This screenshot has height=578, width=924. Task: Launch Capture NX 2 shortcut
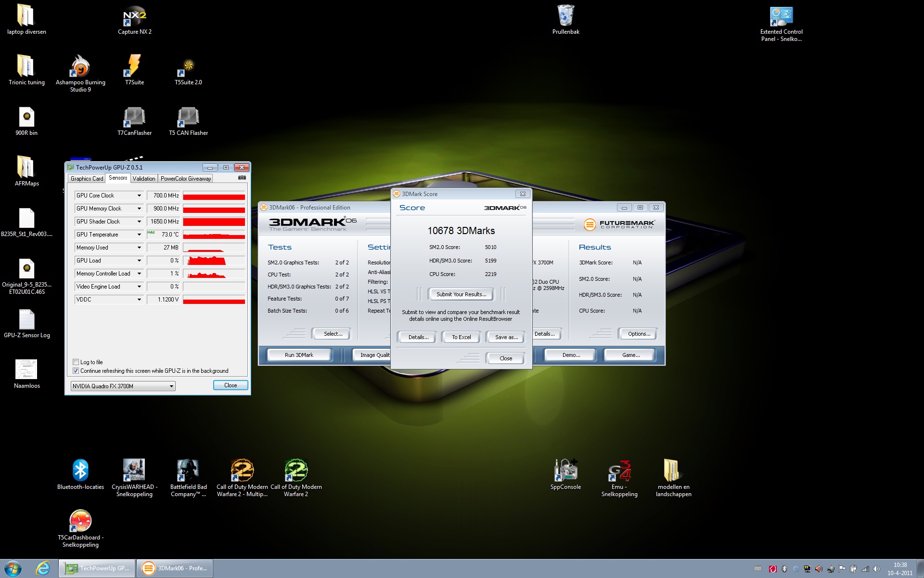click(x=134, y=19)
